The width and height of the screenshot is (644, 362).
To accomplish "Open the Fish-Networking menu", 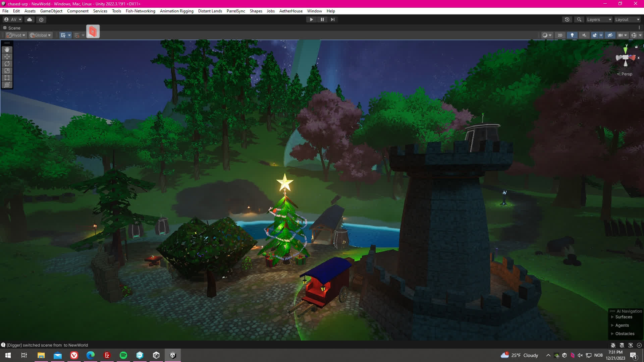I will click(x=140, y=11).
